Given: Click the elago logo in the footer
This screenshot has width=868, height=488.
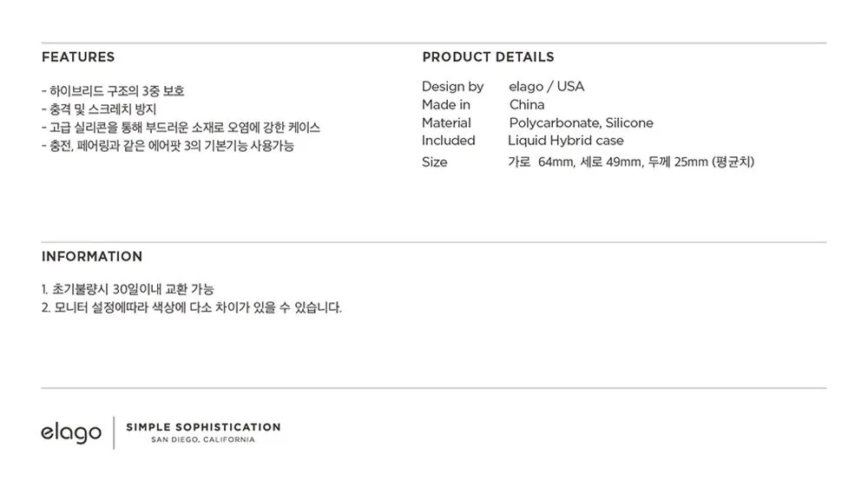Looking at the screenshot, I should pyautogui.click(x=71, y=432).
